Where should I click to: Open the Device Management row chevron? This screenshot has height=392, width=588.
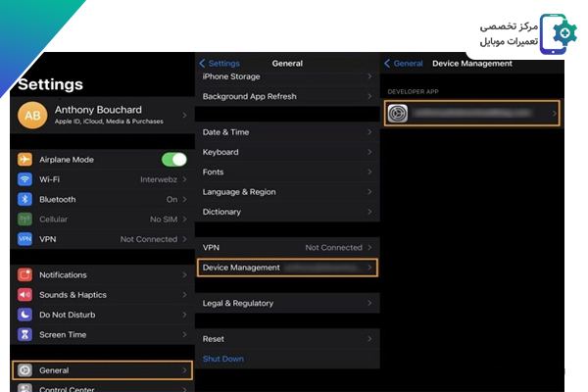[x=369, y=268]
